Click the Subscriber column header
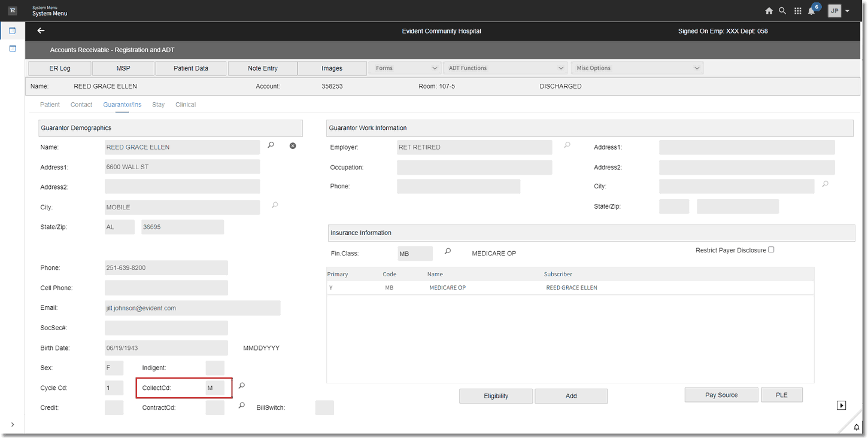Viewport: 868px width, 439px height. 558,274
